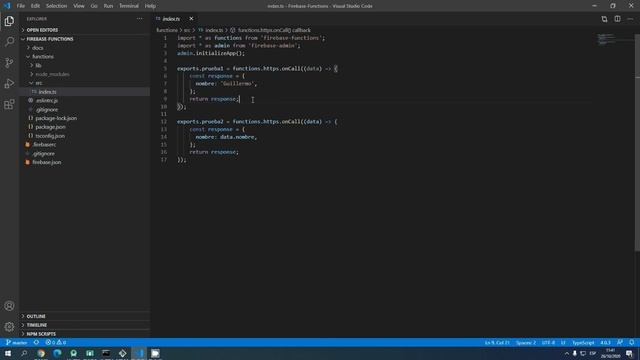Change Spaces: 2 indentation setting
640x360 pixels.
526,342
